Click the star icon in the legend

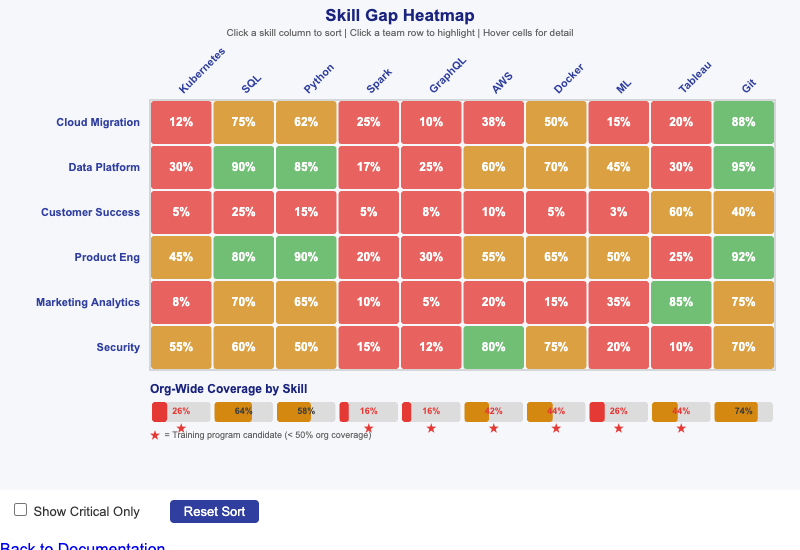(x=155, y=435)
